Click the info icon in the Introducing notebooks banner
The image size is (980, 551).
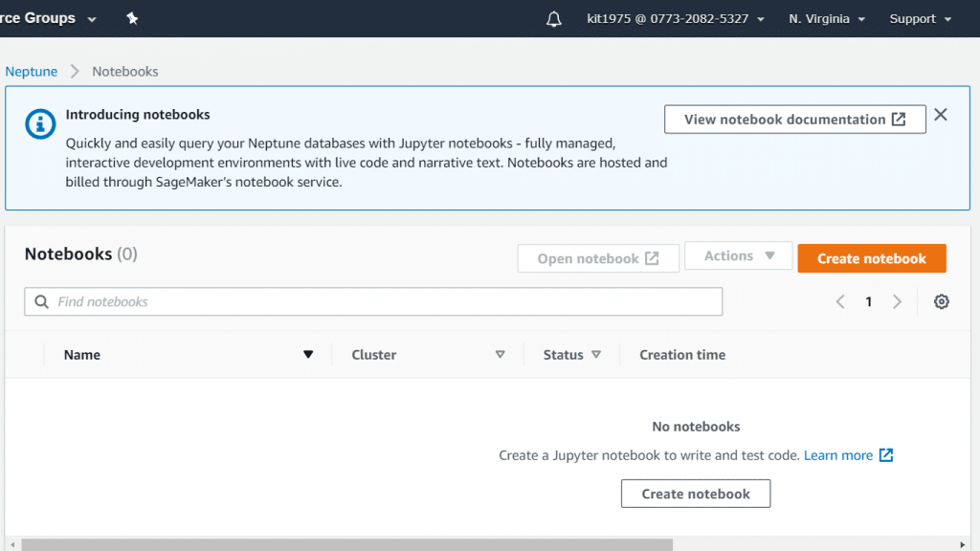pyautogui.click(x=40, y=123)
